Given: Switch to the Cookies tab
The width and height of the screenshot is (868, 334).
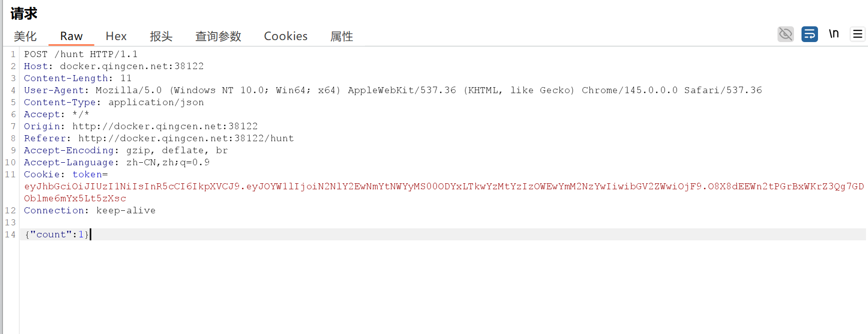Looking at the screenshot, I should tap(285, 36).
